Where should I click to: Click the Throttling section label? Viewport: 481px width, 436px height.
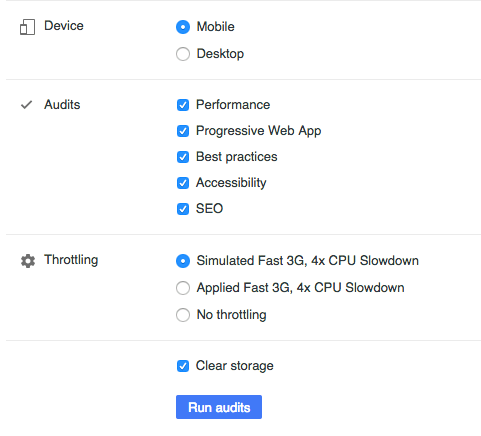tap(71, 260)
